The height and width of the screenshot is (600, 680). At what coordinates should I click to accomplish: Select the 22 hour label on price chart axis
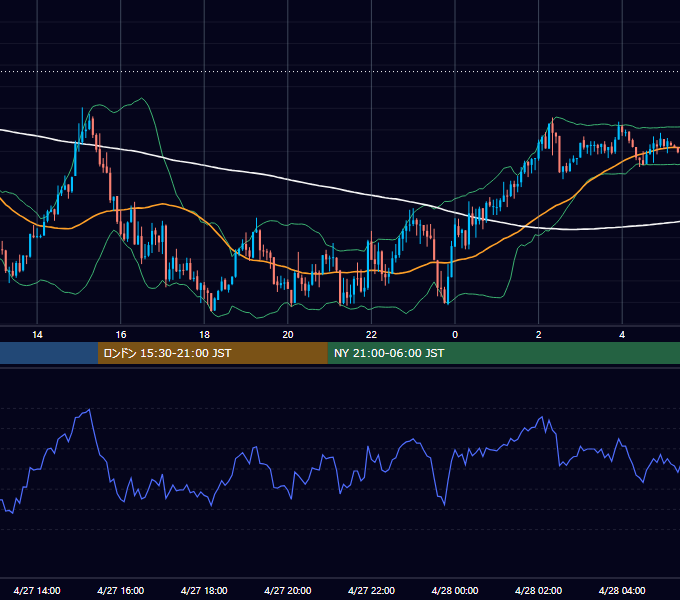[371, 335]
